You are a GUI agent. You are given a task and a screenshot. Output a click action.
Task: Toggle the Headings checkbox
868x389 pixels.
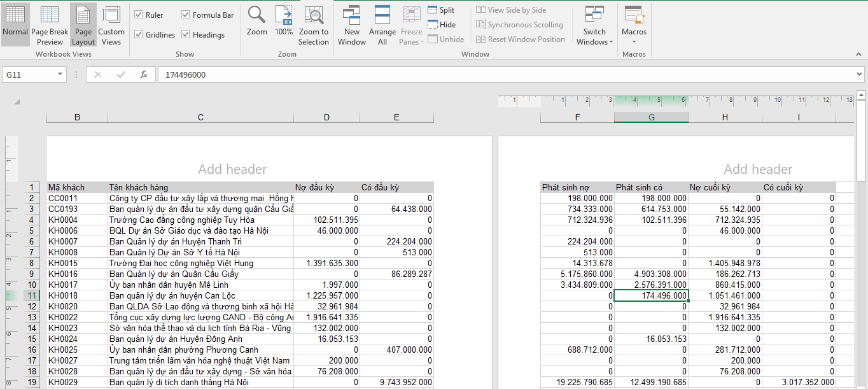[x=186, y=34]
